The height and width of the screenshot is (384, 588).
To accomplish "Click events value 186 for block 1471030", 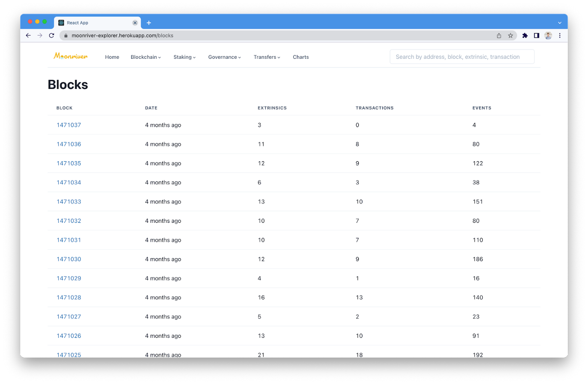I will 478,259.
